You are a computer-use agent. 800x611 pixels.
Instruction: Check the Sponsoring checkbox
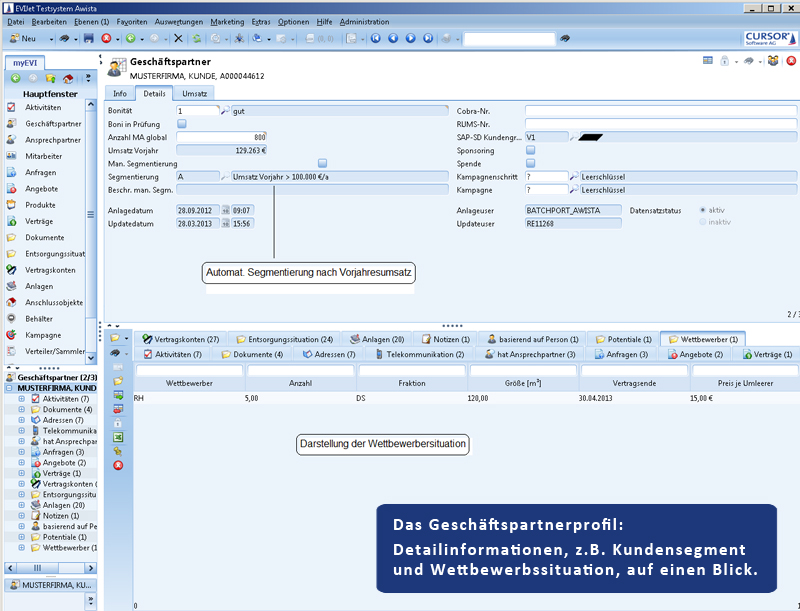pyautogui.click(x=530, y=150)
